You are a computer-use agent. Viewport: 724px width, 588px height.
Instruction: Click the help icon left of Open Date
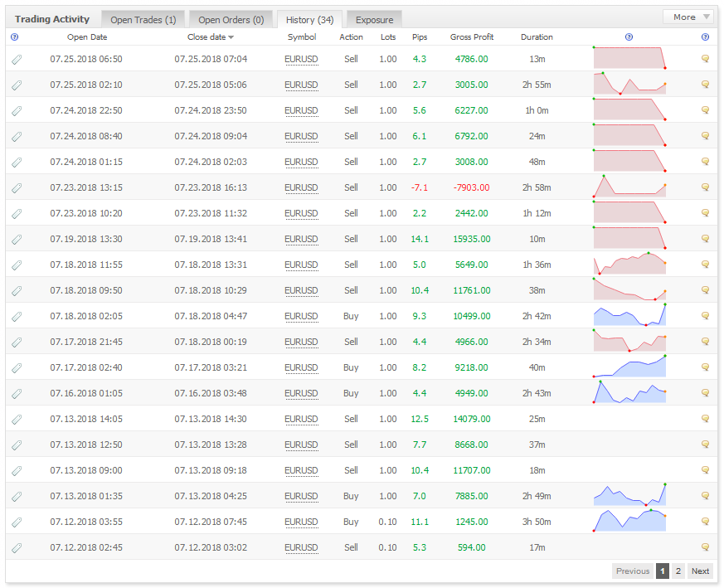pyautogui.click(x=14, y=37)
